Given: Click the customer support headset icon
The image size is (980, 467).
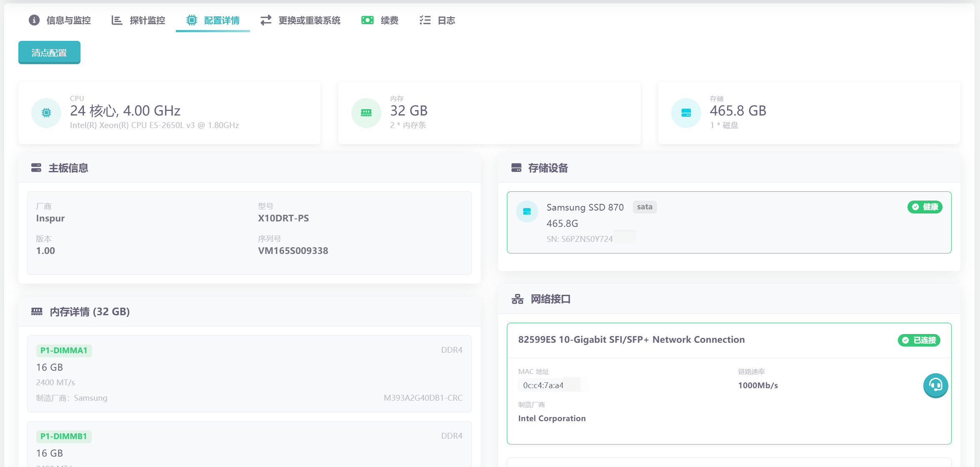Looking at the screenshot, I should coord(935,385).
